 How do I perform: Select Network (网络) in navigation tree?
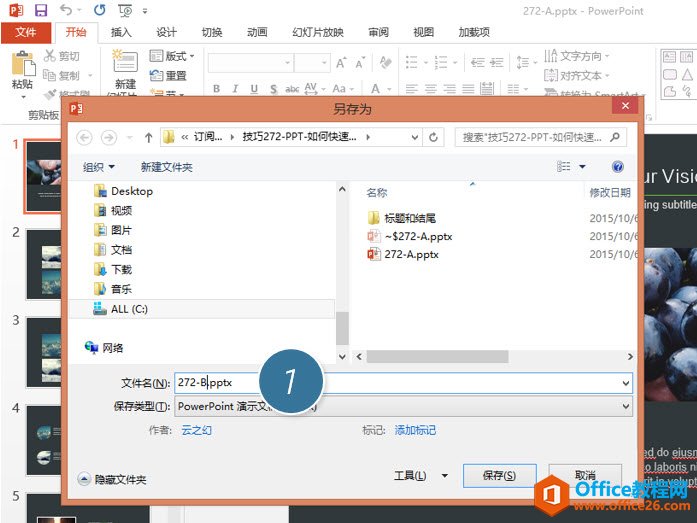(104, 347)
